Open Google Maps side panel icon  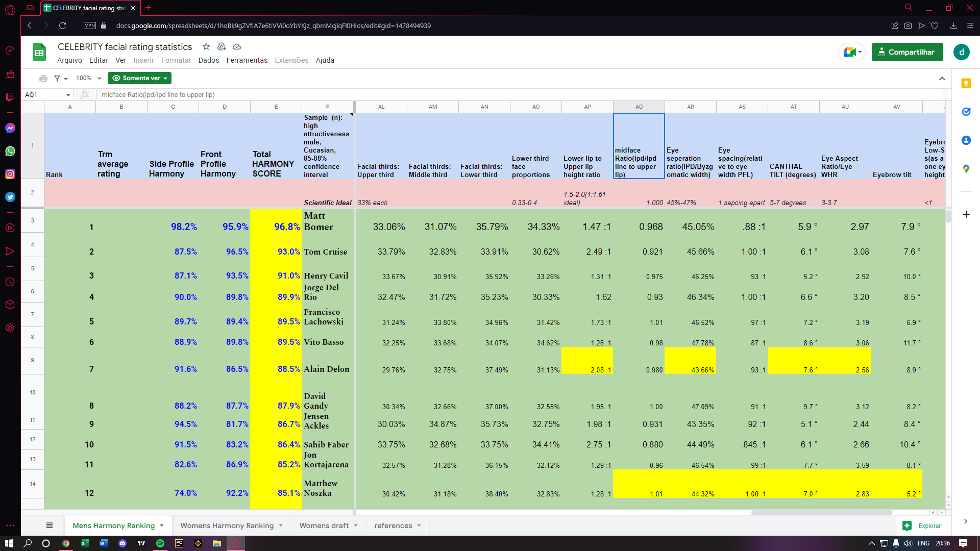tap(966, 169)
